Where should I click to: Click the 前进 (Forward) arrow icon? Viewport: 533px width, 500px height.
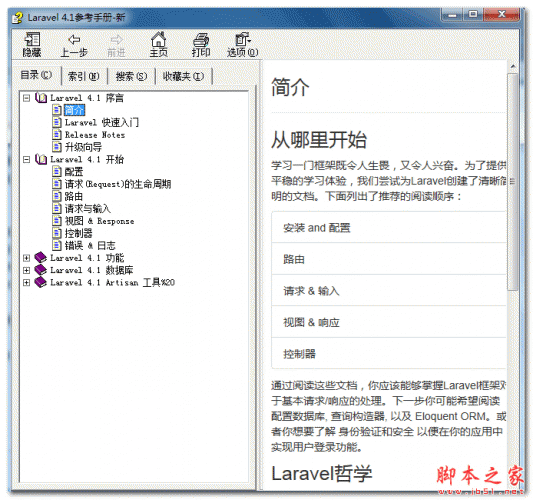tap(117, 39)
